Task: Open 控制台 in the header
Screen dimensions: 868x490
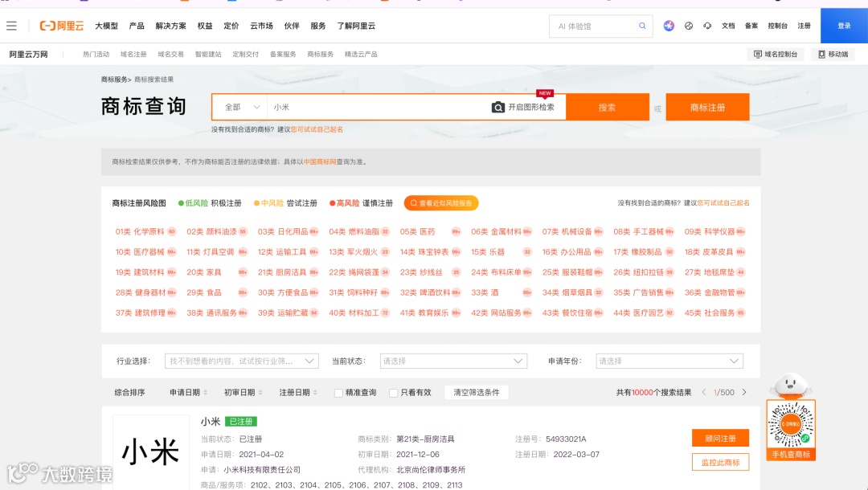Action: (x=777, y=26)
